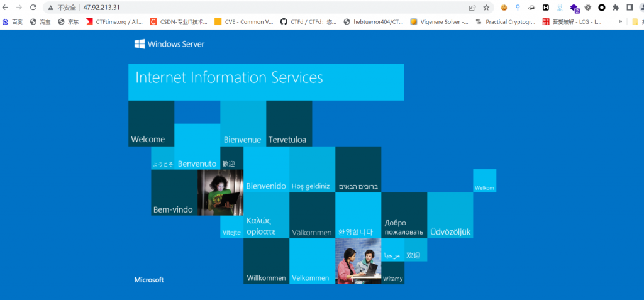Open the puzzle-piece extensions menu
The height and width of the screenshot is (300, 644).
coord(615,8)
